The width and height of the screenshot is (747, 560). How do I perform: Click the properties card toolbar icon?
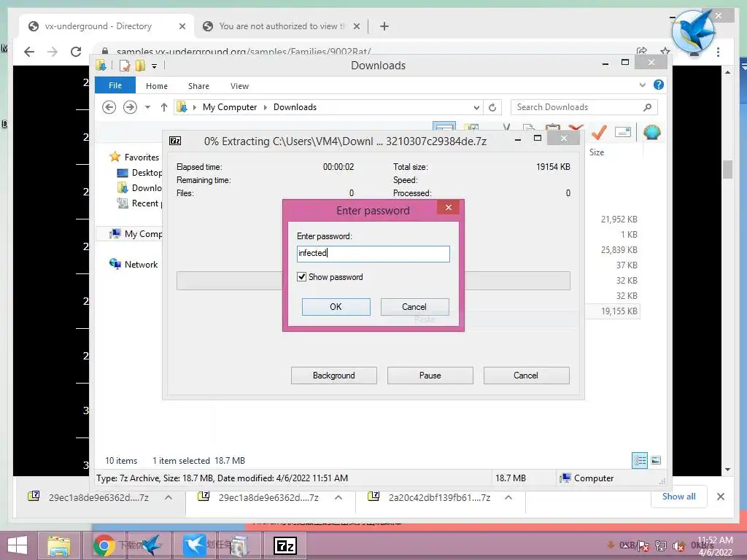click(x=623, y=132)
